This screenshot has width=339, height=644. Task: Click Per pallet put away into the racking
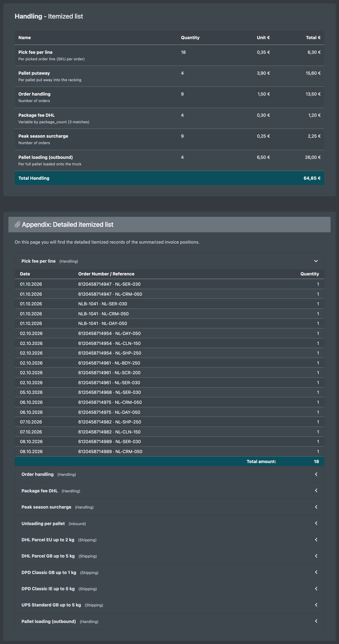click(x=50, y=80)
